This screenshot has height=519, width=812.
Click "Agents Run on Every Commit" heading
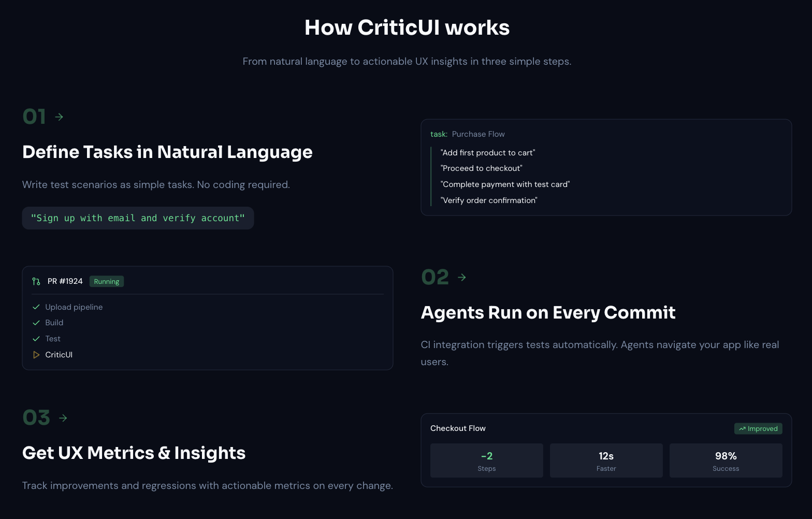pos(548,313)
